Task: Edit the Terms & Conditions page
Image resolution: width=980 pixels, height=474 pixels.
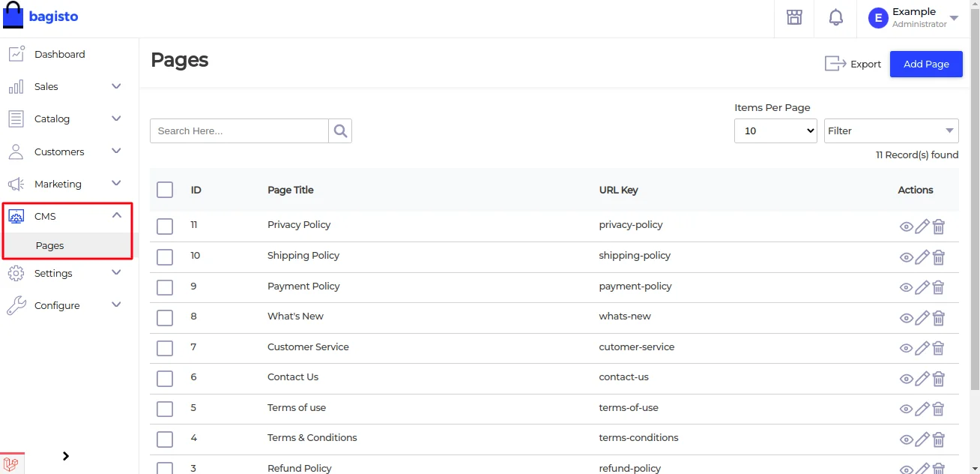Action: [x=922, y=439]
